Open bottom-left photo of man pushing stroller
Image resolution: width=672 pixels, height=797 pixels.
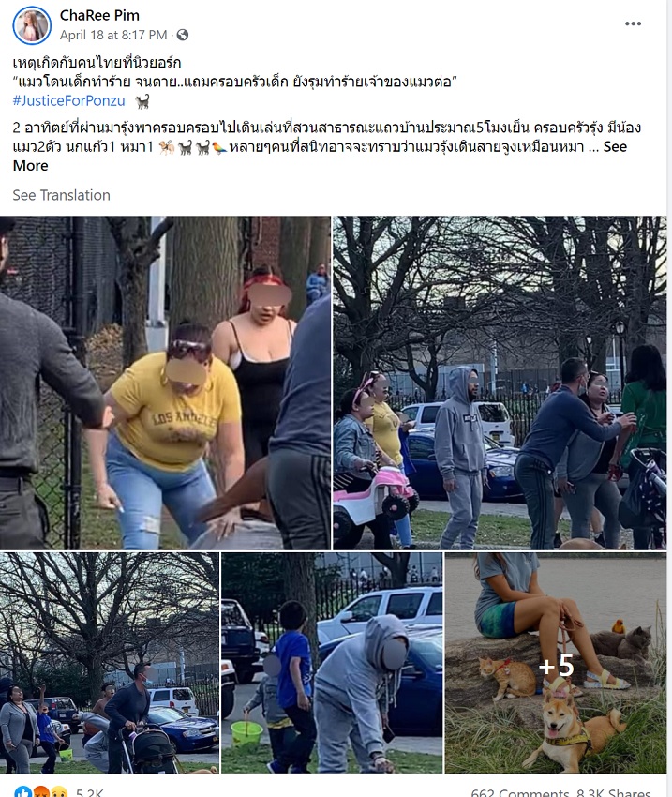pyautogui.click(x=110, y=663)
